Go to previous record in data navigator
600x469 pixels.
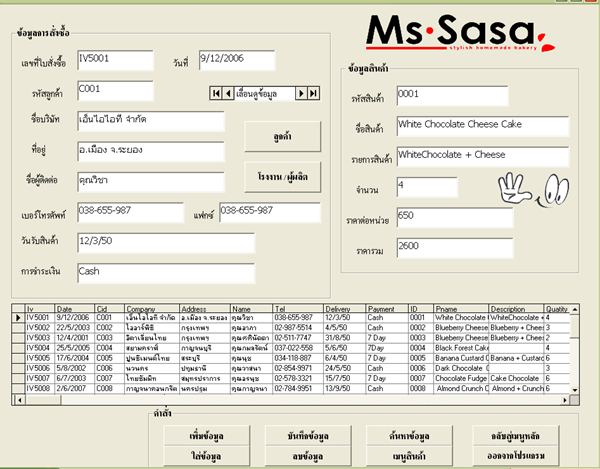click(228, 93)
